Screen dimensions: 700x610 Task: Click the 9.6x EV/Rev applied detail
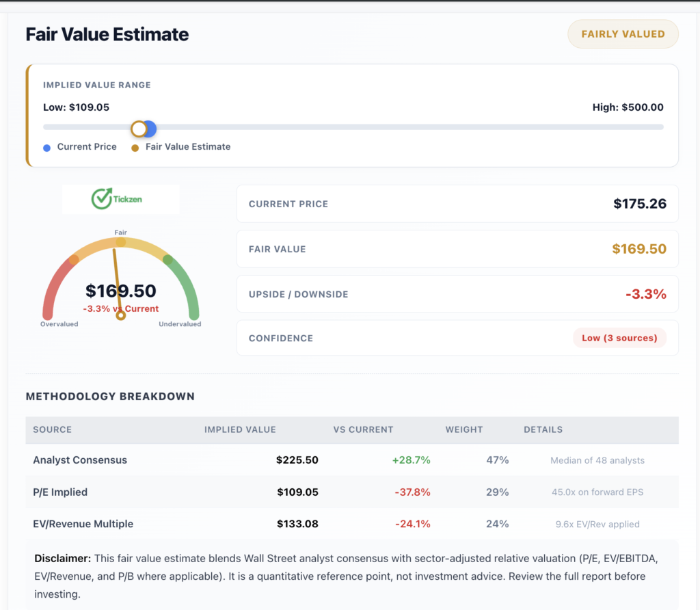[597, 525]
